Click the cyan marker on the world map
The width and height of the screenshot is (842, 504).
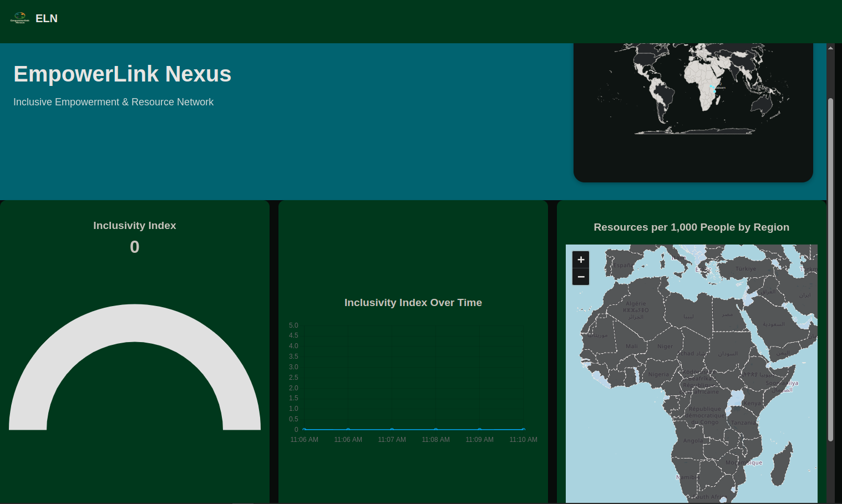coord(712,86)
